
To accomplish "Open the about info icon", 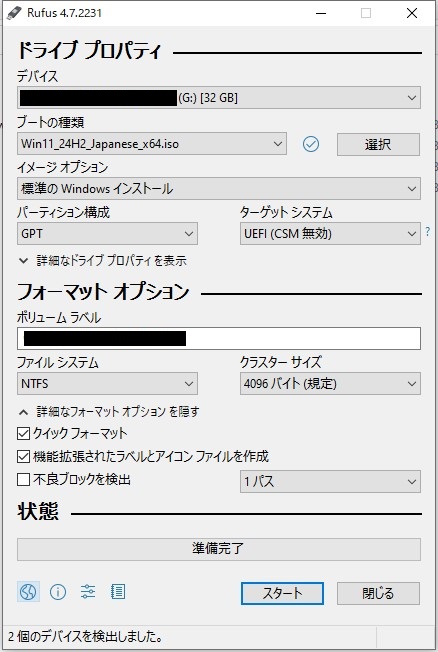I will (x=58, y=591).
